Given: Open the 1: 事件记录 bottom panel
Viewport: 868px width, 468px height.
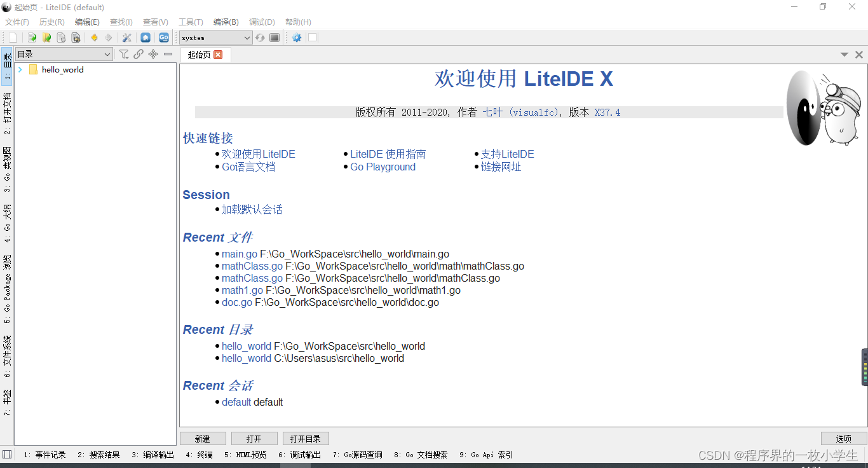Looking at the screenshot, I should point(44,455).
